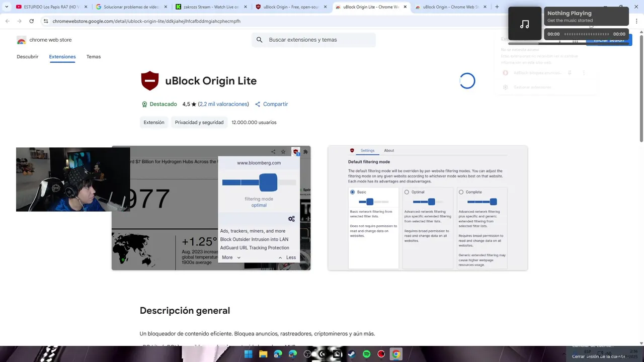
Task: Select the Basic filtering mode radio
Action: [352, 192]
